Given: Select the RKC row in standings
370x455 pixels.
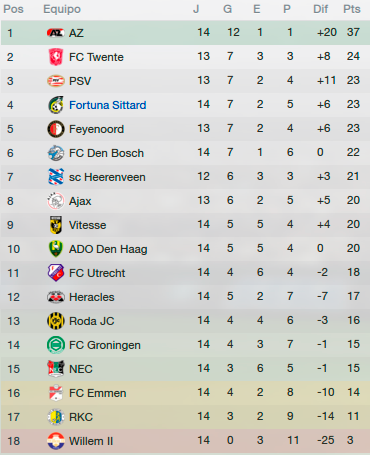Looking at the screenshot, I should click(x=185, y=417).
